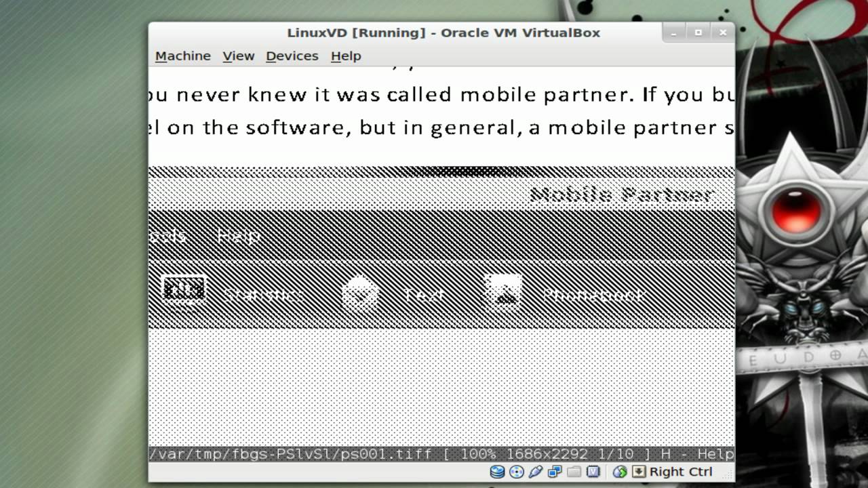The width and height of the screenshot is (868, 488).
Task: Minimize the VirtualBox window
Action: tap(675, 32)
